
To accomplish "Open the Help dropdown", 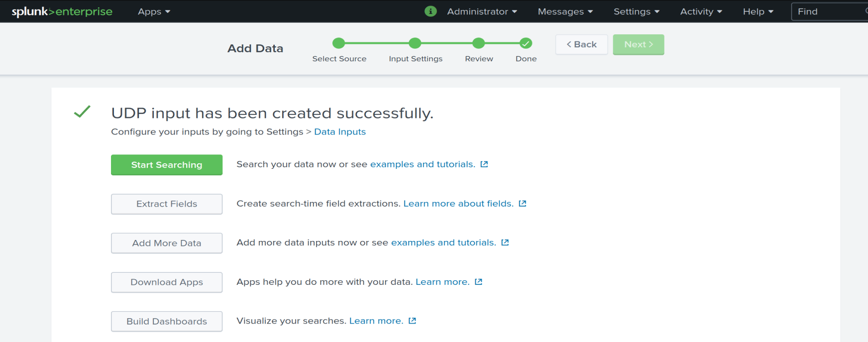I will 758,11.
